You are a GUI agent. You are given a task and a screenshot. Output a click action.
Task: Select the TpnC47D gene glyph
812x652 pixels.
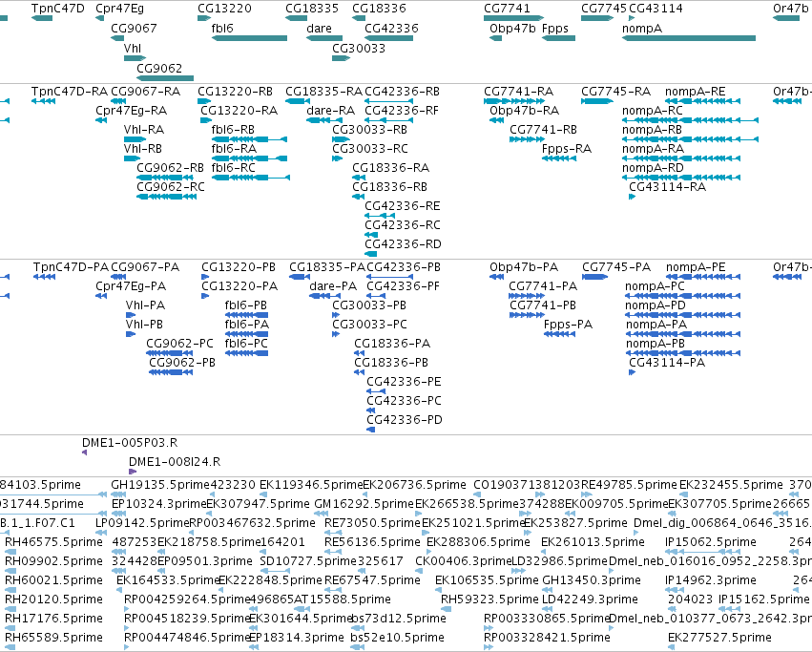(x=42, y=18)
